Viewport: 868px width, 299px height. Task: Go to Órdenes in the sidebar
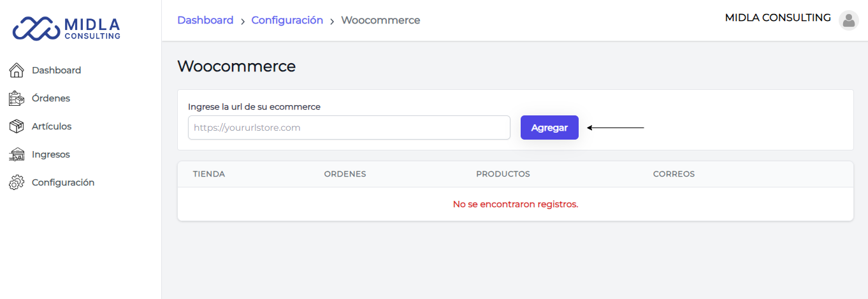coord(51,98)
